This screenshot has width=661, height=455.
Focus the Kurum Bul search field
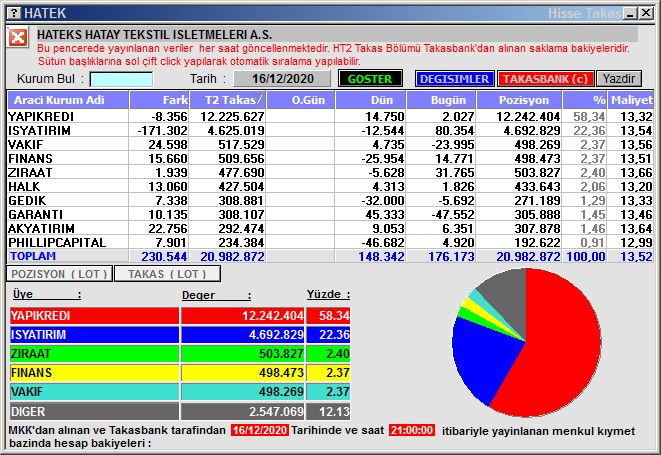tap(121, 79)
